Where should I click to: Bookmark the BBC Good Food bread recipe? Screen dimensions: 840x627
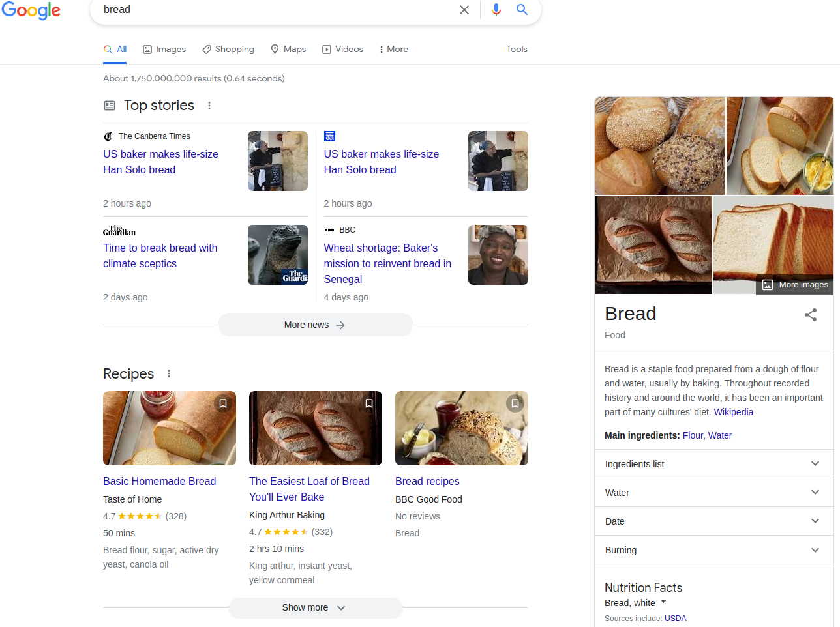(515, 403)
